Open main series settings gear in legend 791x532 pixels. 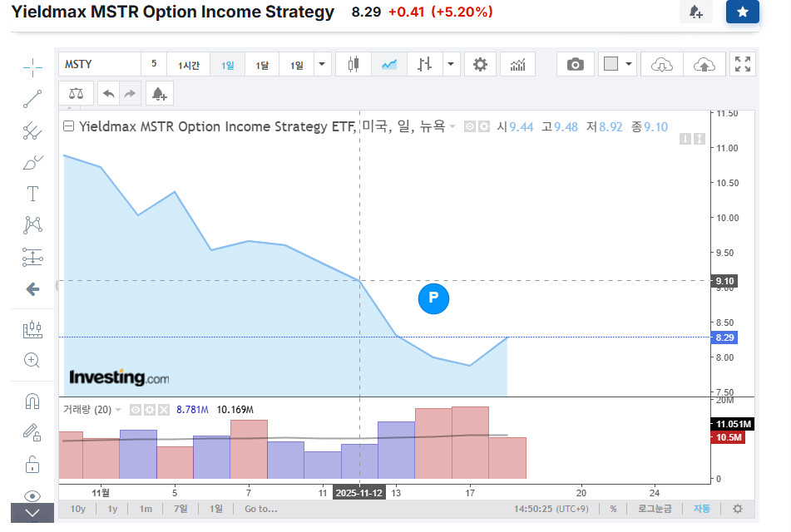click(484, 126)
